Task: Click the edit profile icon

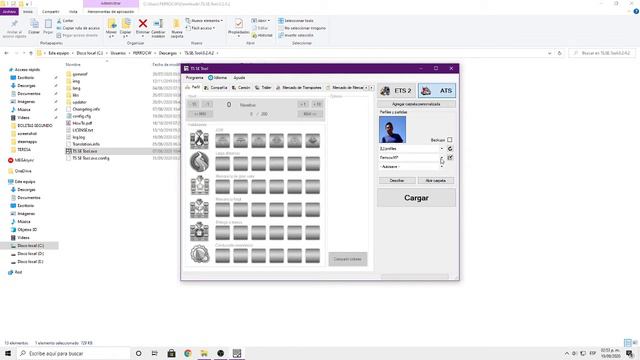Action: click(x=450, y=158)
